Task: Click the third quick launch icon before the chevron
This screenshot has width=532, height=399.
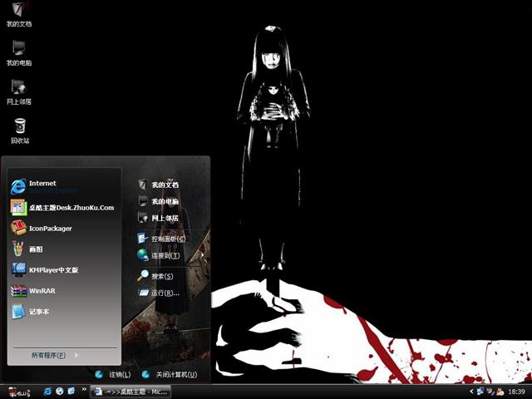Action: [71, 392]
